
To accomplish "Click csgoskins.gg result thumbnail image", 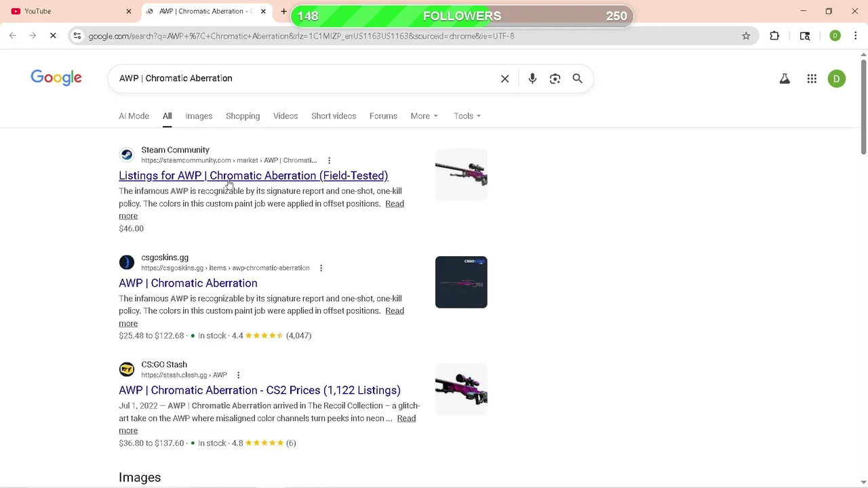I will pos(461,282).
